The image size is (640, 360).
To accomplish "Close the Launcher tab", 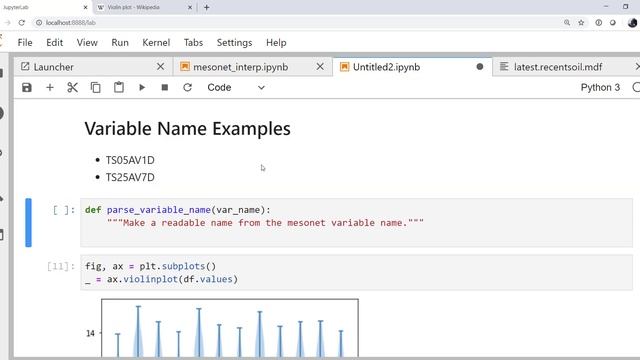I will point(160,67).
